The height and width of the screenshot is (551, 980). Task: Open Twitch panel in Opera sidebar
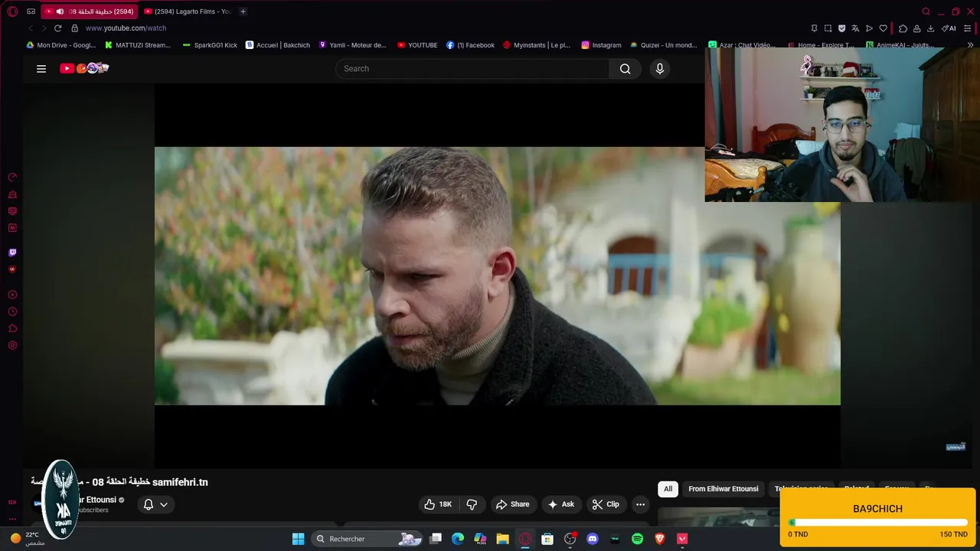tap(12, 253)
